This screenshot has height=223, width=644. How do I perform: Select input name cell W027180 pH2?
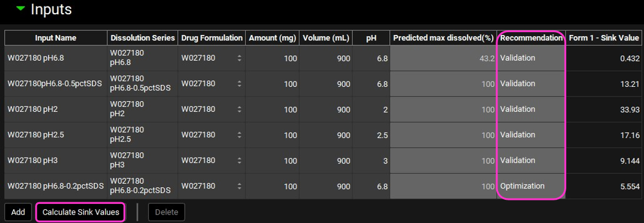56,109
